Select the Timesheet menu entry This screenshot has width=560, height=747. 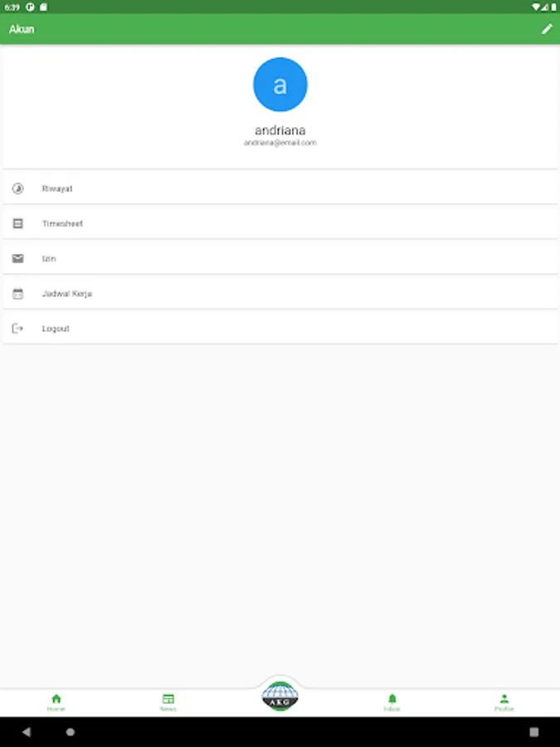(x=280, y=223)
